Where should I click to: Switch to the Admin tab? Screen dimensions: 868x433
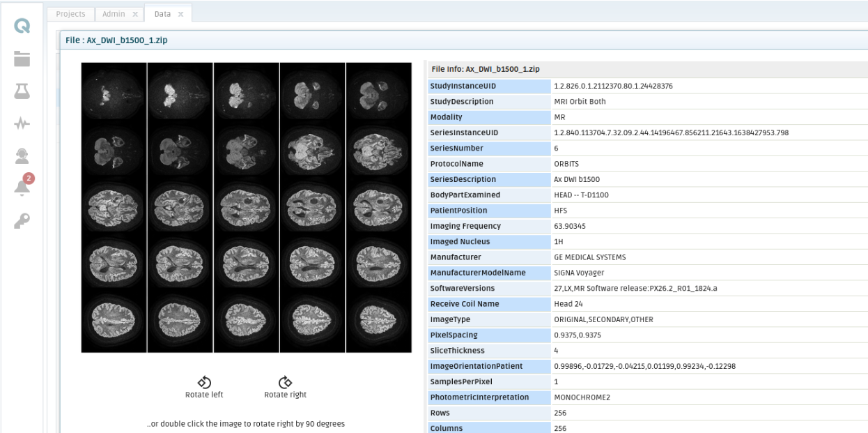pos(114,14)
